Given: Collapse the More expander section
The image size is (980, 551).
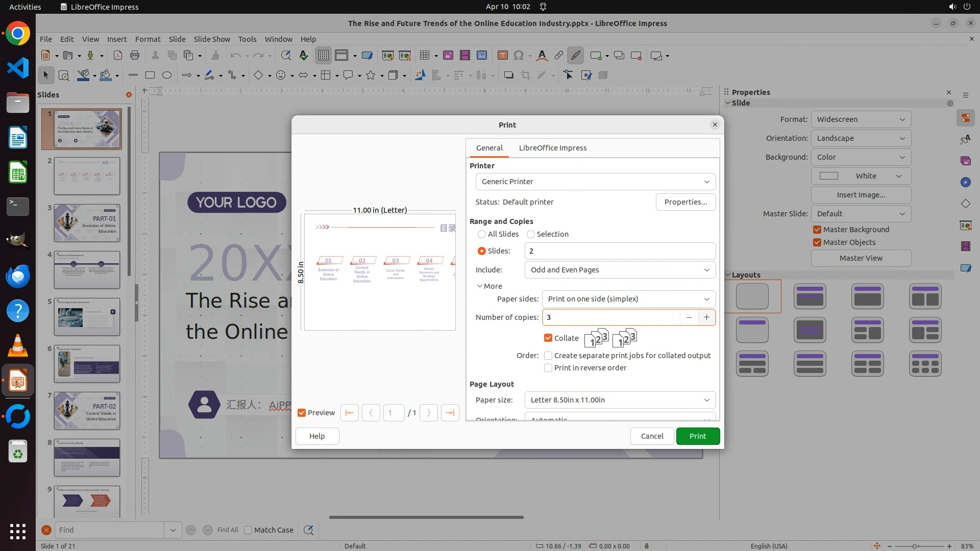Looking at the screenshot, I should [489, 286].
